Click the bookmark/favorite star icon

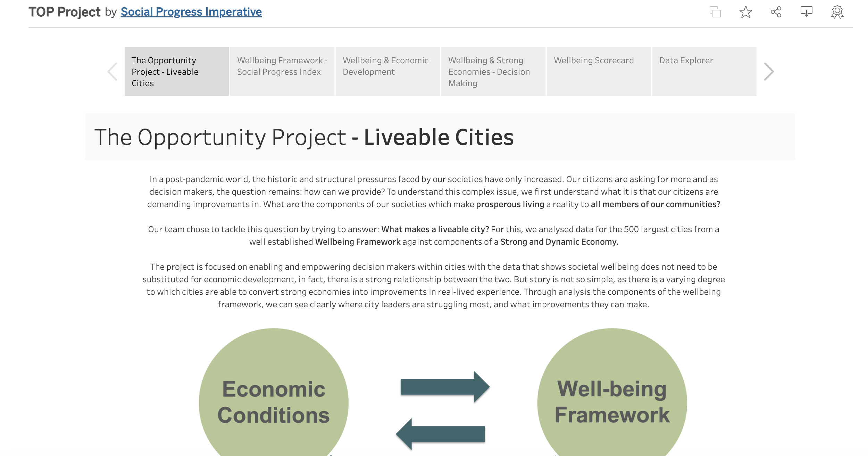(745, 11)
